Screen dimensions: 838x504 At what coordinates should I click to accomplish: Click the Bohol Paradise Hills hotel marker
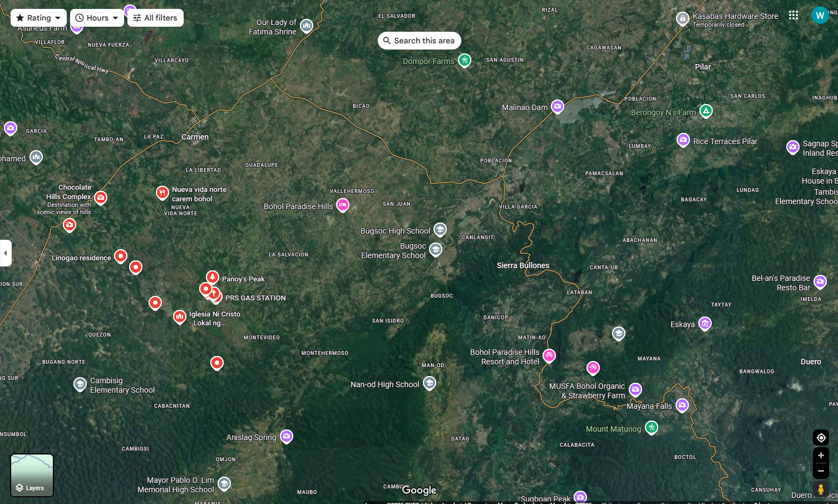tap(343, 205)
